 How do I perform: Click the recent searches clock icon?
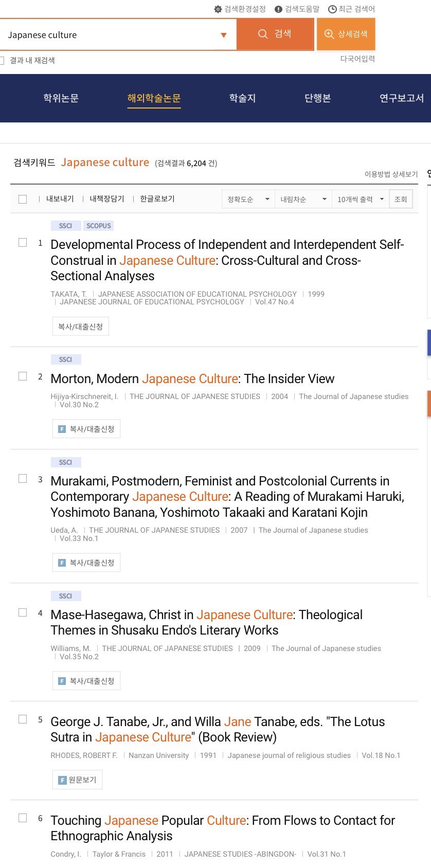click(x=332, y=9)
